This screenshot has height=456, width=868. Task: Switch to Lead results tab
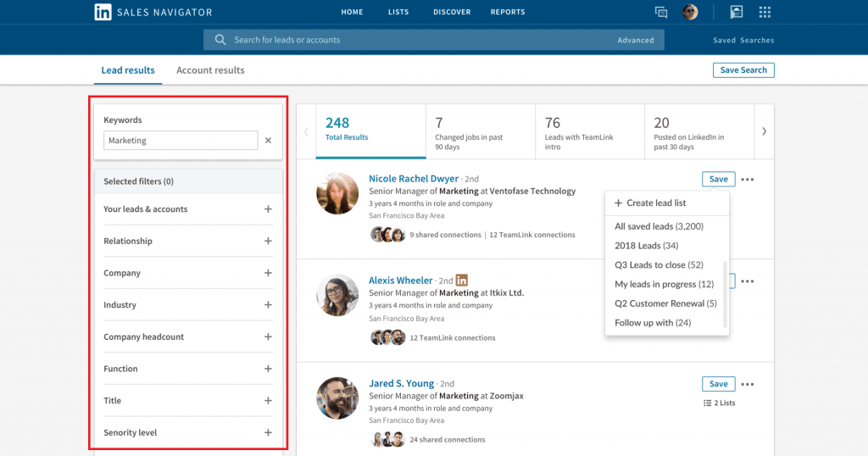point(128,70)
